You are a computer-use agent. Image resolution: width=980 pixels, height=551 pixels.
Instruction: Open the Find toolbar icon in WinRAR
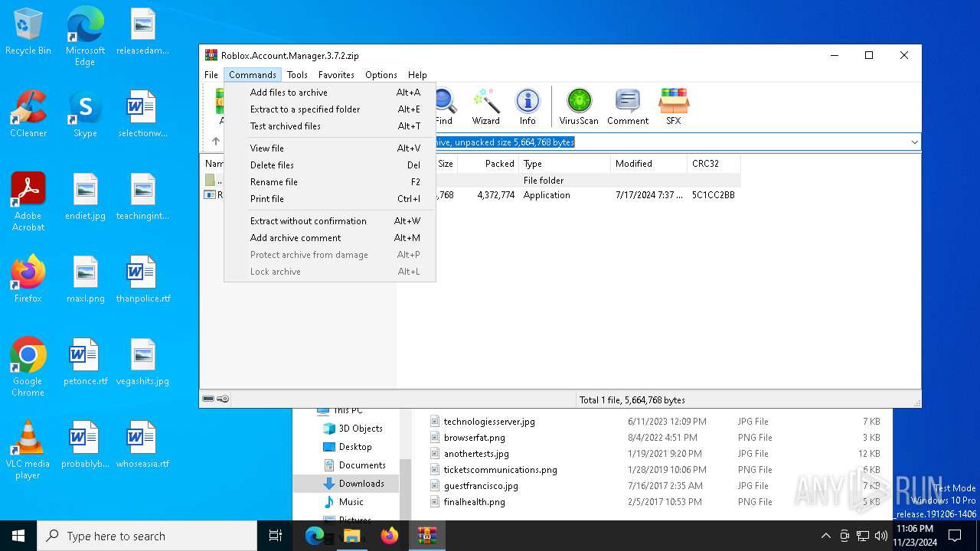coord(445,106)
